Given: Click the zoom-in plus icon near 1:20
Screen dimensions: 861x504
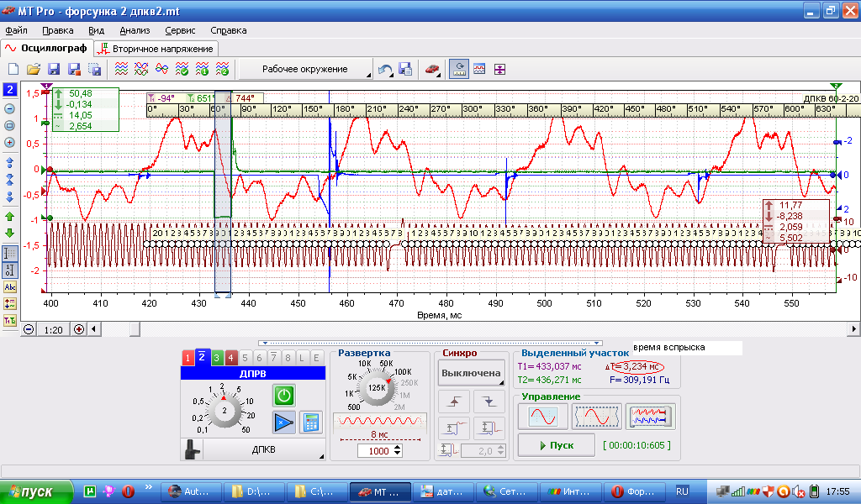Looking at the screenshot, I should click(x=79, y=329).
